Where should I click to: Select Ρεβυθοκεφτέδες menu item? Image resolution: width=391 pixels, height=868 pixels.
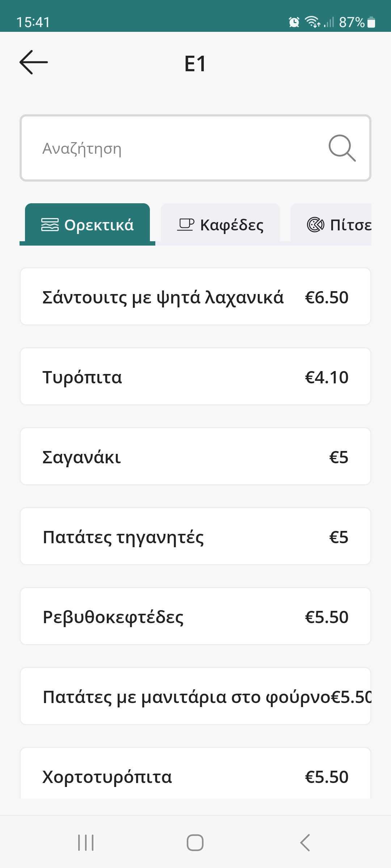195,616
